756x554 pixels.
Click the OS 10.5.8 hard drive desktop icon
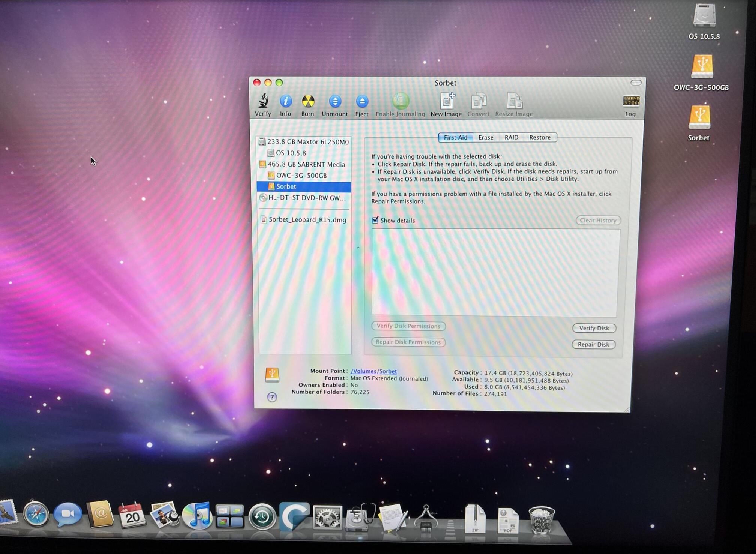[704, 16]
